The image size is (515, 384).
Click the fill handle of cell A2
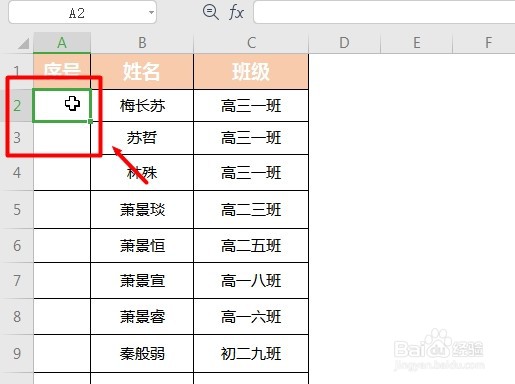coord(90,122)
